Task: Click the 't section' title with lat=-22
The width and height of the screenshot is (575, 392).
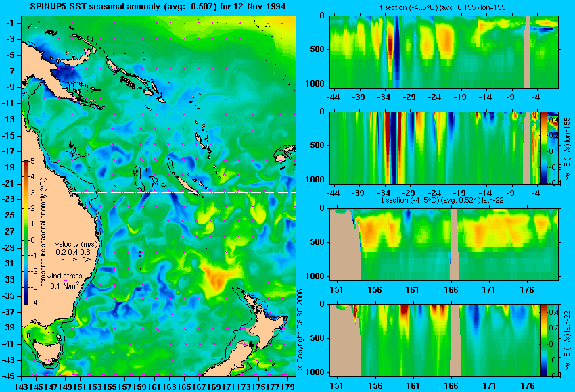Action: pos(442,200)
